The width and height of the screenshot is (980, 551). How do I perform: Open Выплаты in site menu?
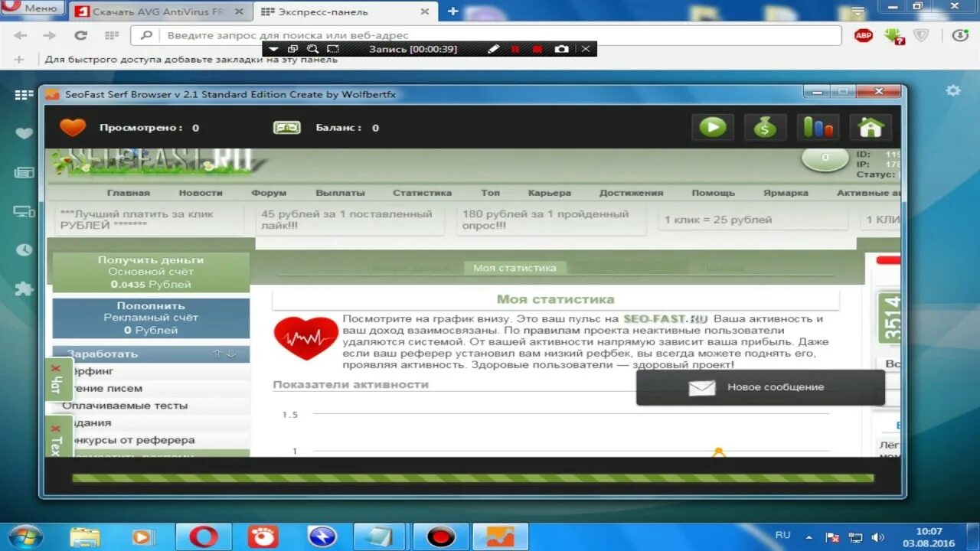(x=340, y=193)
